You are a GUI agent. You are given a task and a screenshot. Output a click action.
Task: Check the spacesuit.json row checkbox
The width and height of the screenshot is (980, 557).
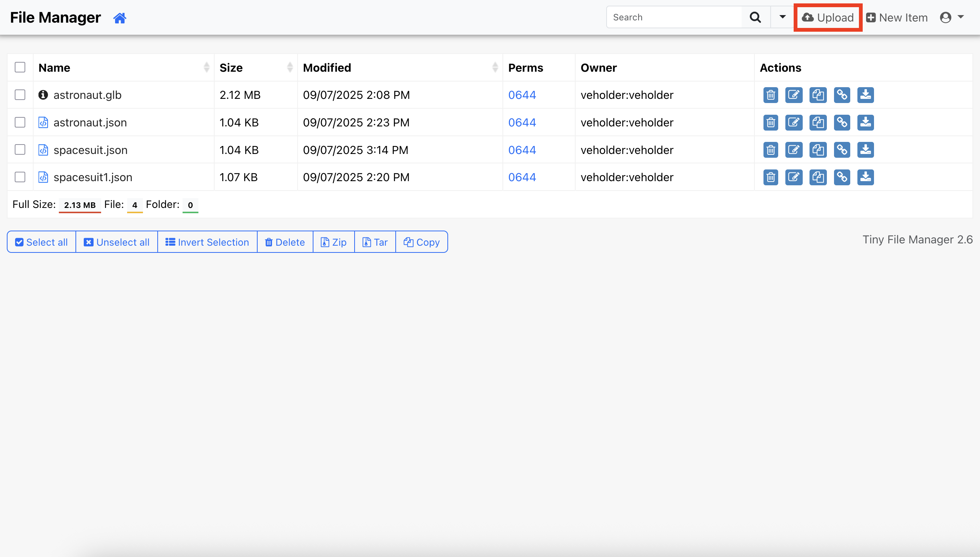point(20,149)
